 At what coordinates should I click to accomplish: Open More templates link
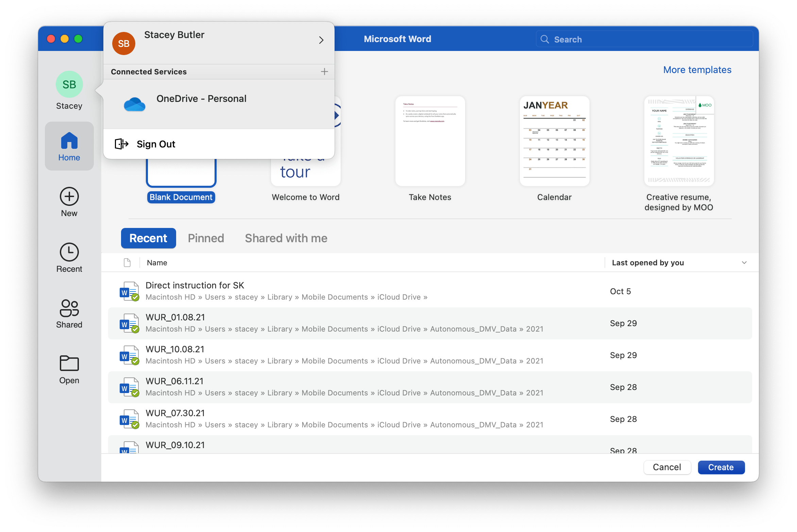coord(697,70)
